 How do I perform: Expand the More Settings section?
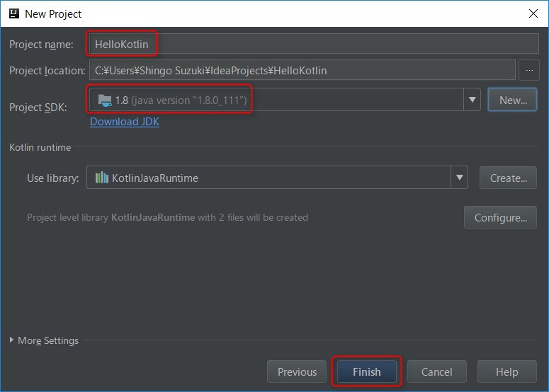[44, 340]
